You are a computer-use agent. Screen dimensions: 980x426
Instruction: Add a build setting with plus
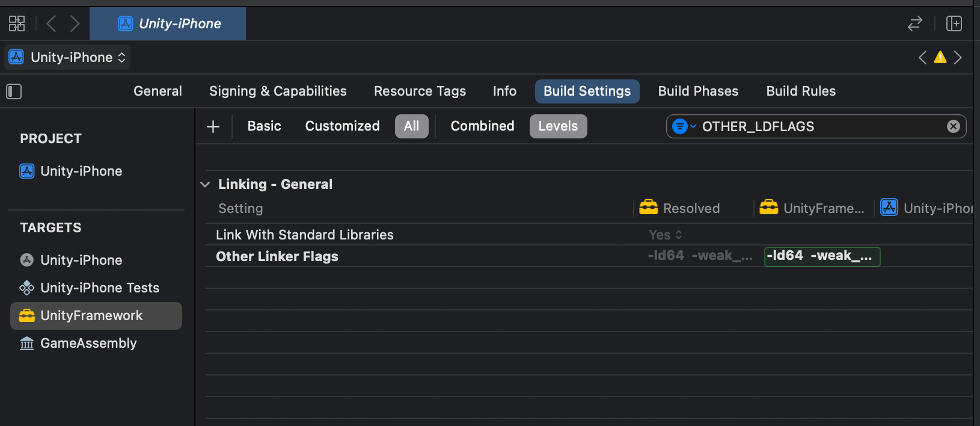pyautogui.click(x=213, y=126)
